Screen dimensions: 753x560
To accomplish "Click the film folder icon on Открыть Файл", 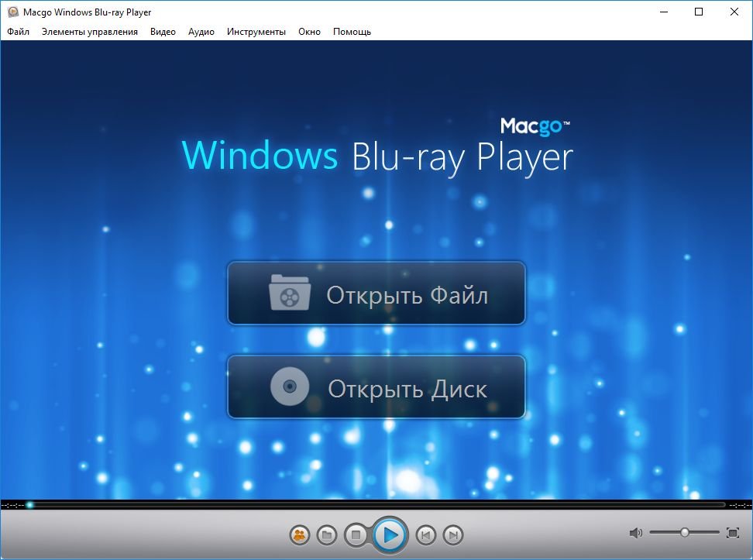I will pyautogui.click(x=290, y=294).
